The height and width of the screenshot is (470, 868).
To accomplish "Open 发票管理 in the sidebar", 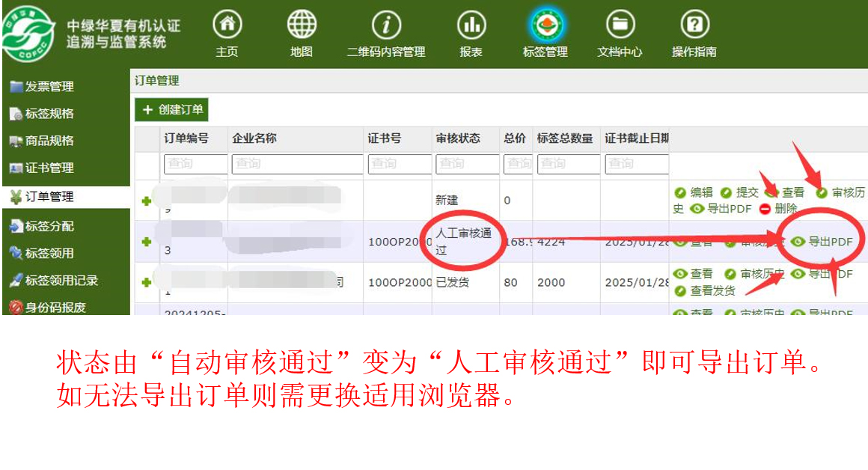I will coord(49,87).
